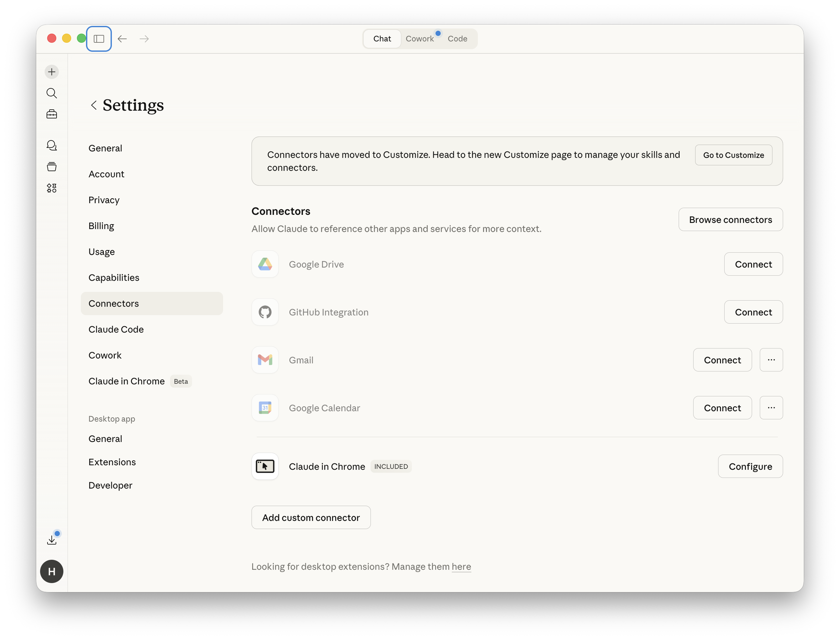Open Billing settings
The width and height of the screenshot is (840, 640).
(x=152, y=226)
